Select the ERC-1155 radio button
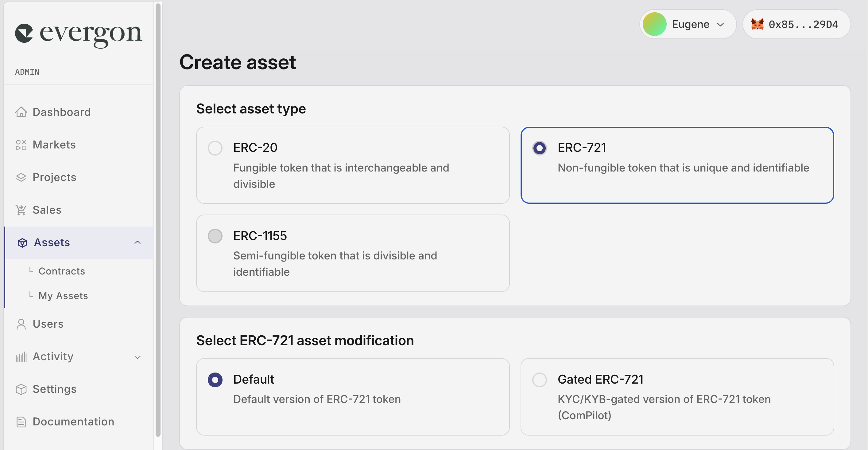Screen dimensions: 868x450 tap(215, 236)
